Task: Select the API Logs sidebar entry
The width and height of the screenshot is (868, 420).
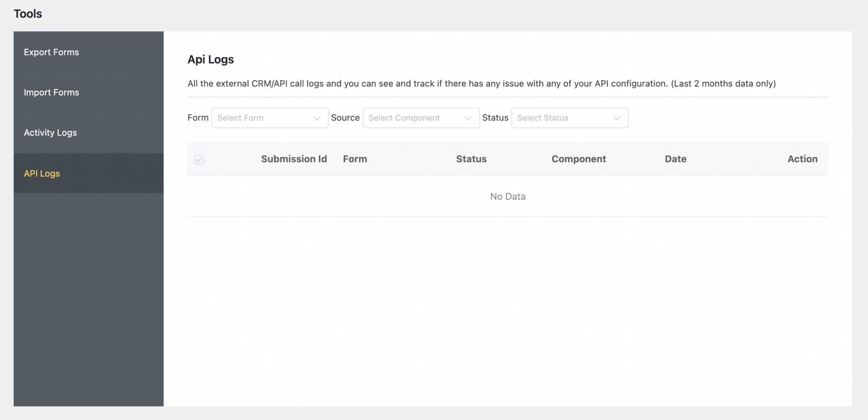Action: coord(42,173)
